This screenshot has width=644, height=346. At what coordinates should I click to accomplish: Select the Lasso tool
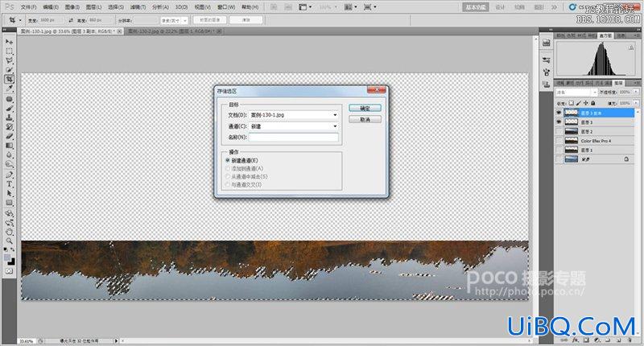(x=9, y=60)
